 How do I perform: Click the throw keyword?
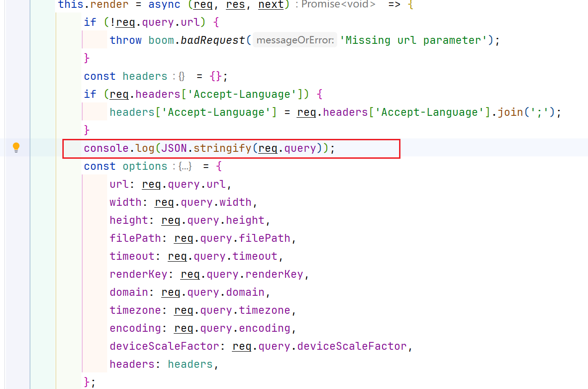pos(125,40)
